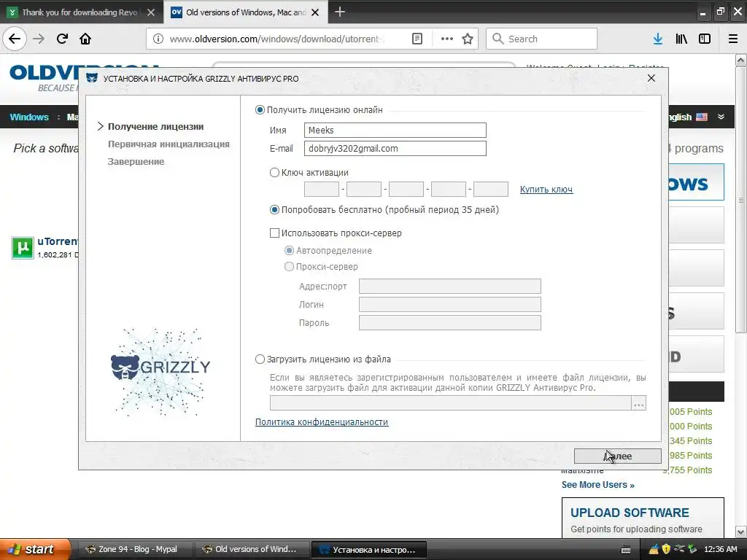The width and height of the screenshot is (747, 560).
Task: Select 'Автоопределение' proxy radio
Action: [289, 251]
